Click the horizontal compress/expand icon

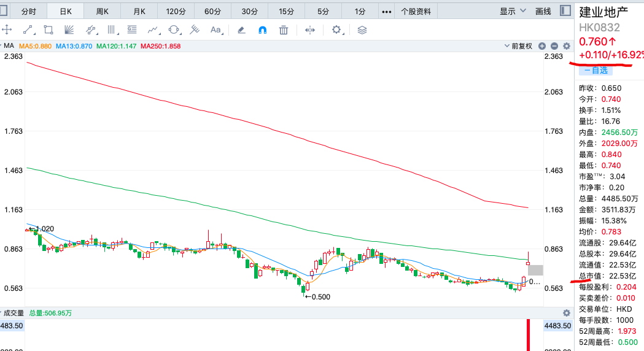310,30
